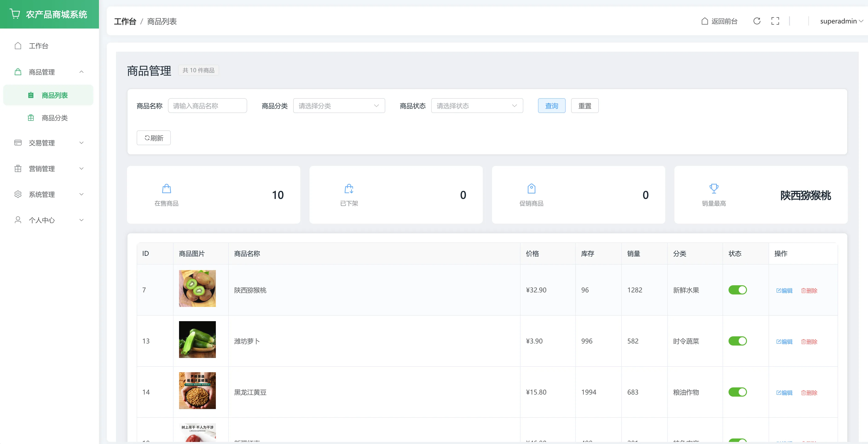Go to 工作台 in sidebar
The image size is (868, 444).
click(x=38, y=46)
